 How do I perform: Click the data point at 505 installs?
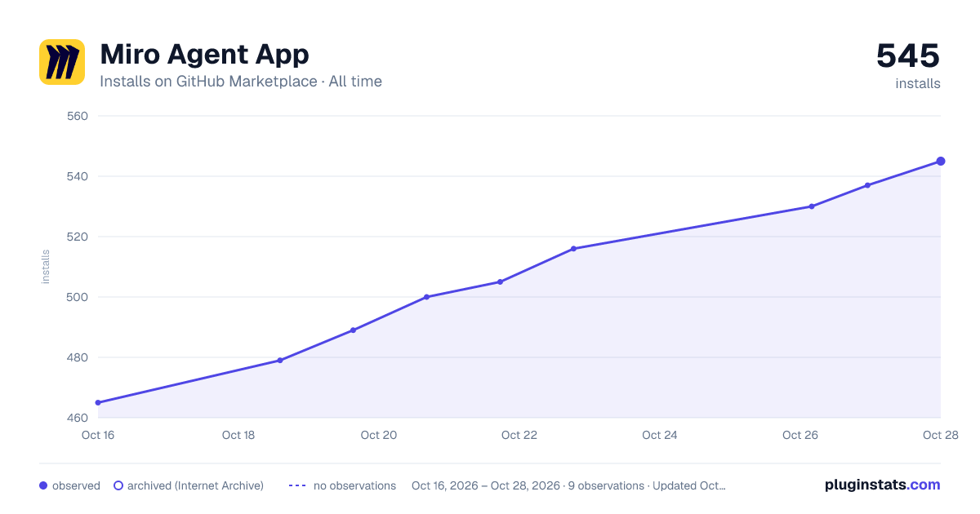[500, 282]
